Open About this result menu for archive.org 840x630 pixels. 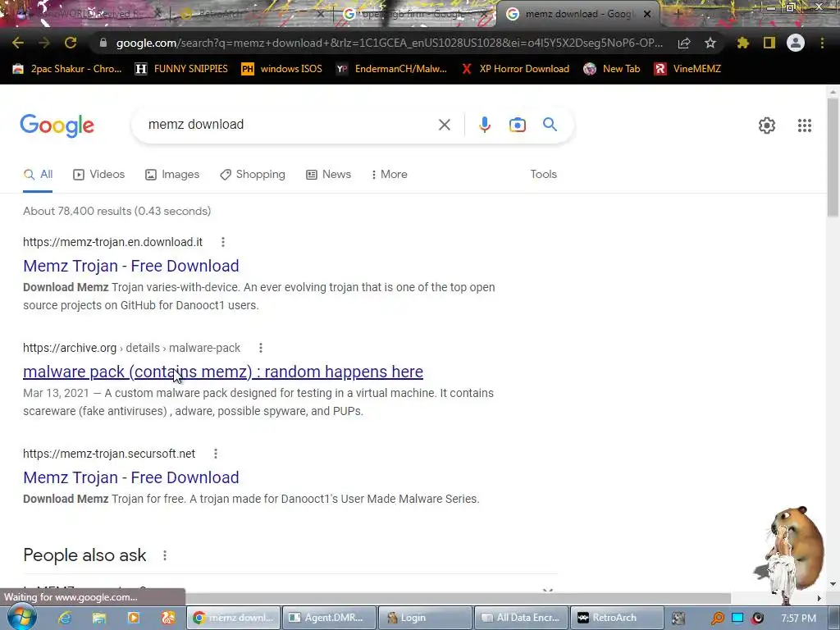pos(260,348)
